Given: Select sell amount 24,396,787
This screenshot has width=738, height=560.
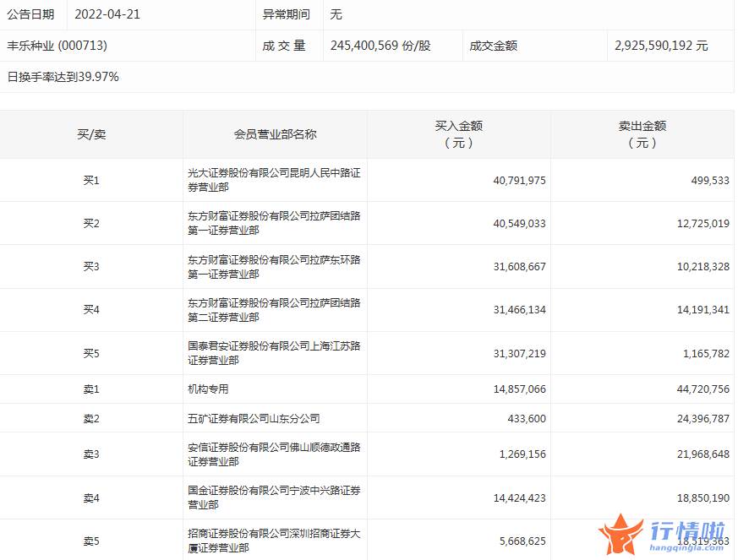Looking at the screenshot, I should pos(703,418).
